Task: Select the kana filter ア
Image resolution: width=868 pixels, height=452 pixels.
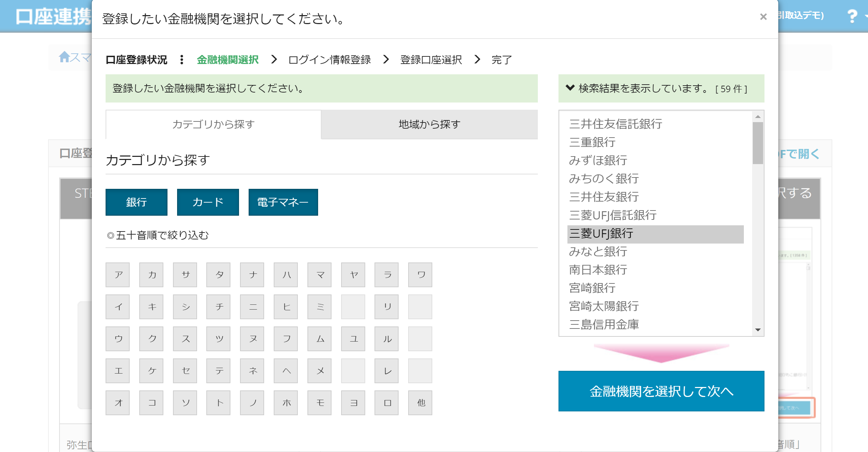Action: click(118, 275)
